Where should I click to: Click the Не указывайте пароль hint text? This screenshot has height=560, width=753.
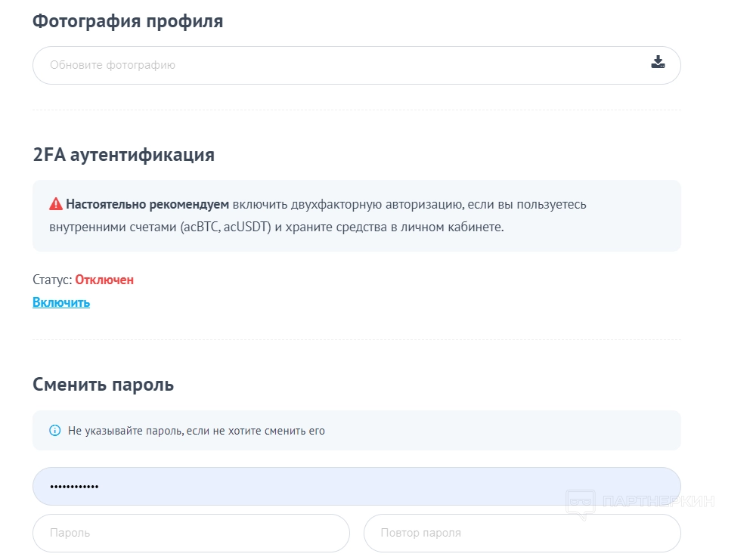(196, 431)
